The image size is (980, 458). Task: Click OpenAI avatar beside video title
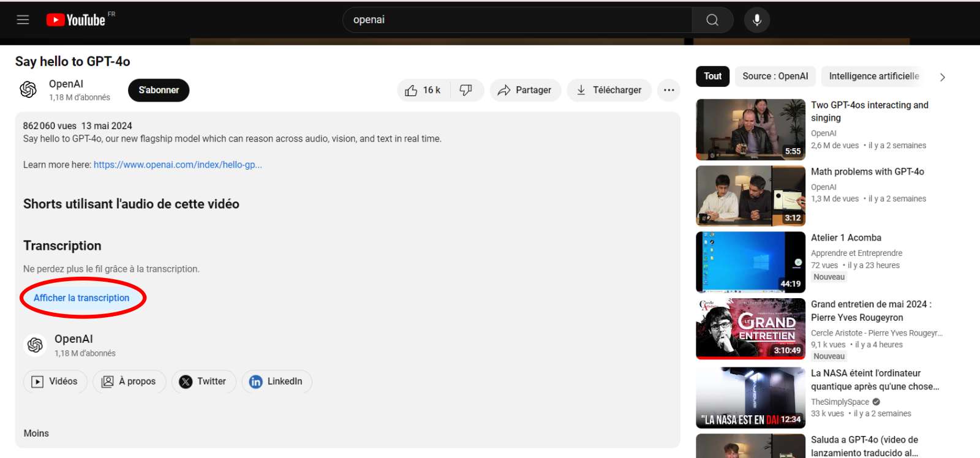(28, 89)
